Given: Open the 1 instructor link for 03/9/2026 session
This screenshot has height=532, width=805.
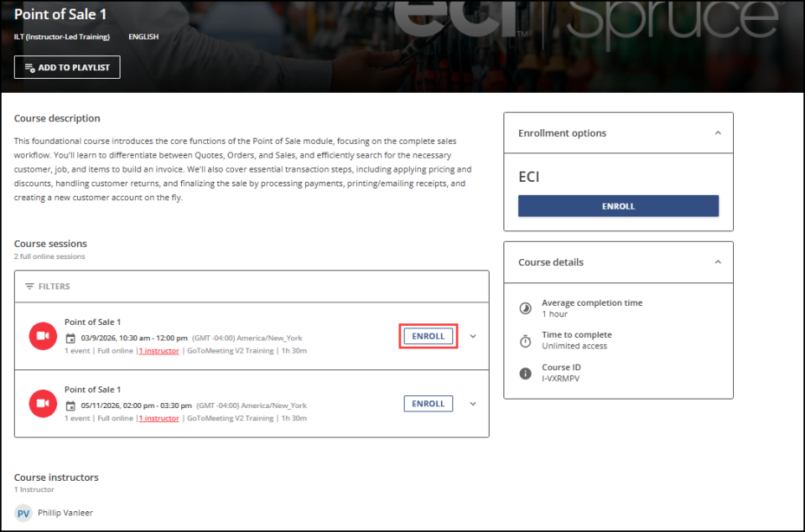Looking at the screenshot, I should pos(159,351).
